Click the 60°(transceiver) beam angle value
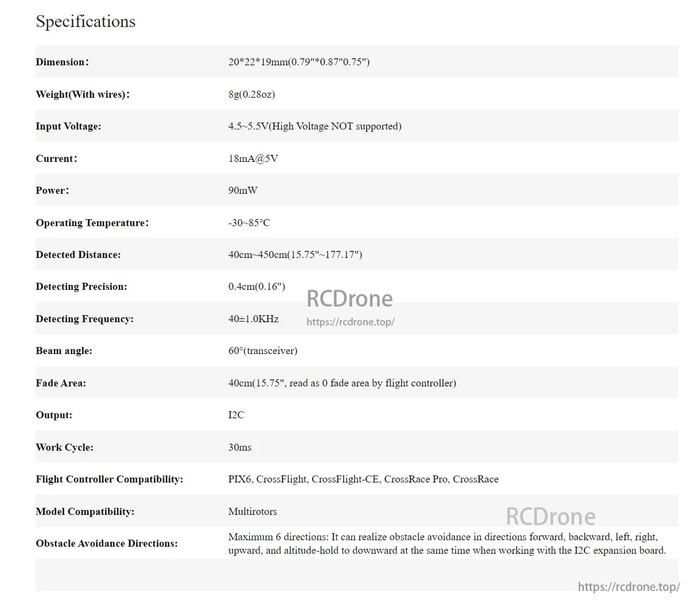This screenshot has width=700, height=612. coord(262,351)
